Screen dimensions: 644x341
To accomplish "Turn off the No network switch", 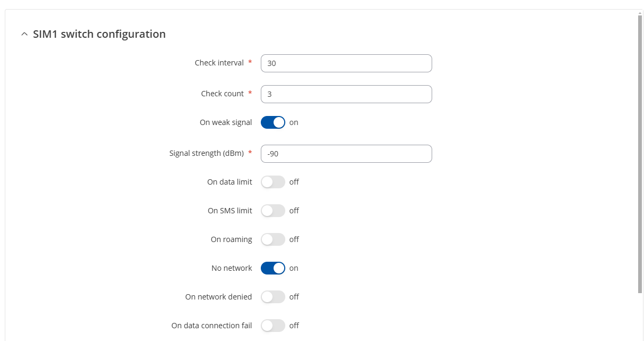I will tap(273, 268).
